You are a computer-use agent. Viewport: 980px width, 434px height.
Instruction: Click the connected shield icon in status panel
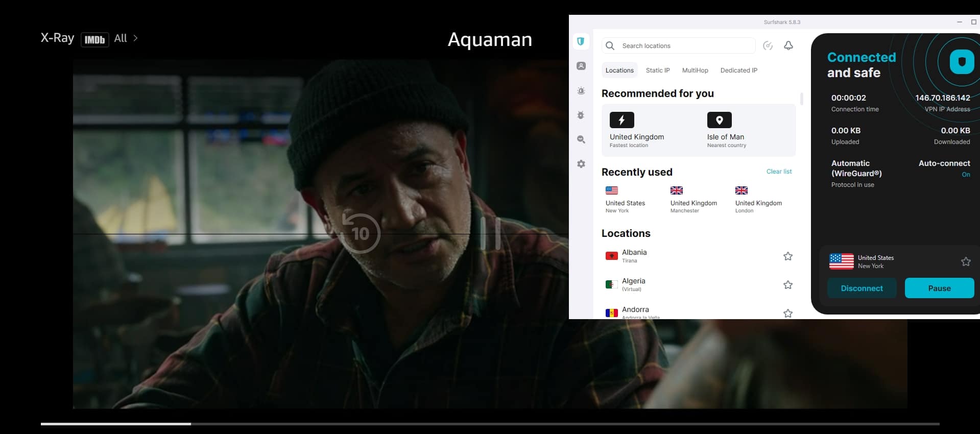[962, 62]
